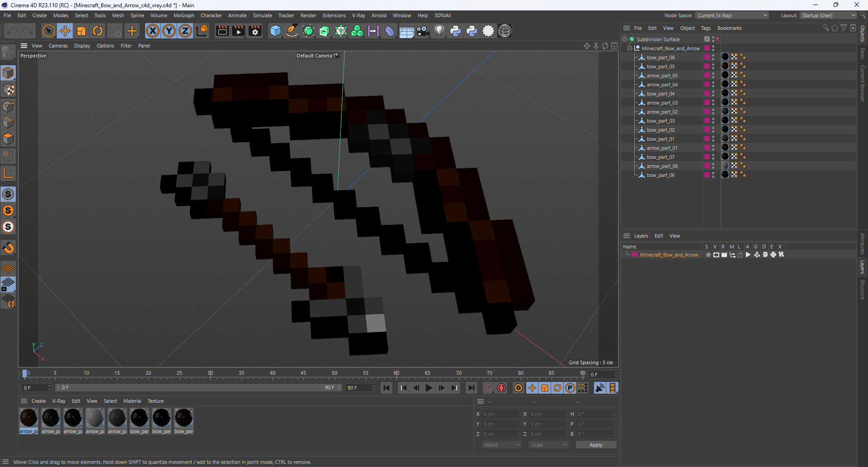This screenshot has width=868, height=467.
Task: Click magenta layer color swatch of bow_part_05
Action: tap(707, 66)
